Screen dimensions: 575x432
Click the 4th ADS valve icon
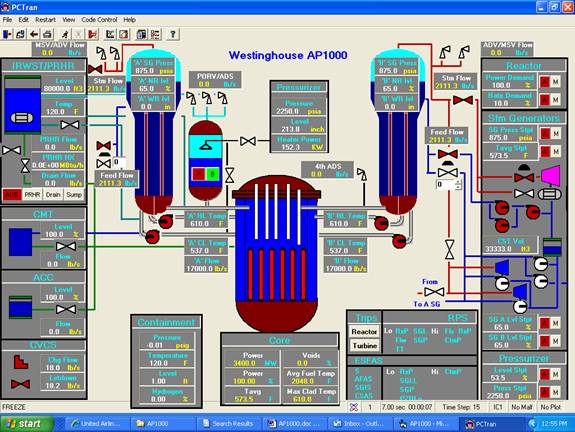tap(362, 175)
